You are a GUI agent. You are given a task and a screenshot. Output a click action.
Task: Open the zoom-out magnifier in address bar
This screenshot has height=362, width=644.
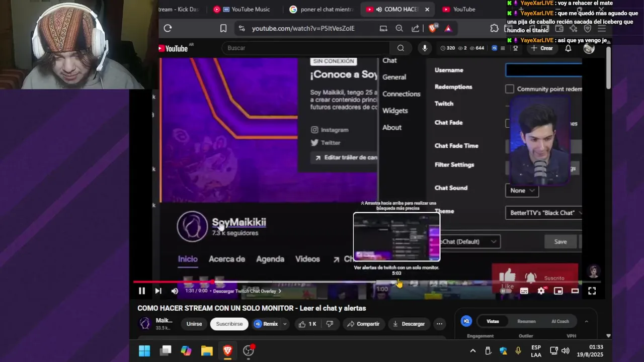click(399, 28)
